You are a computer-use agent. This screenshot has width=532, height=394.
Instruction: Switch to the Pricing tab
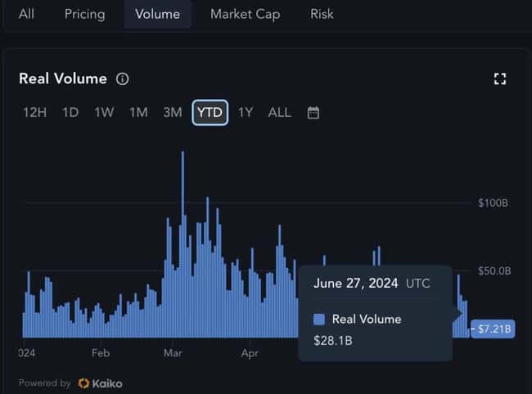pos(85,14)
